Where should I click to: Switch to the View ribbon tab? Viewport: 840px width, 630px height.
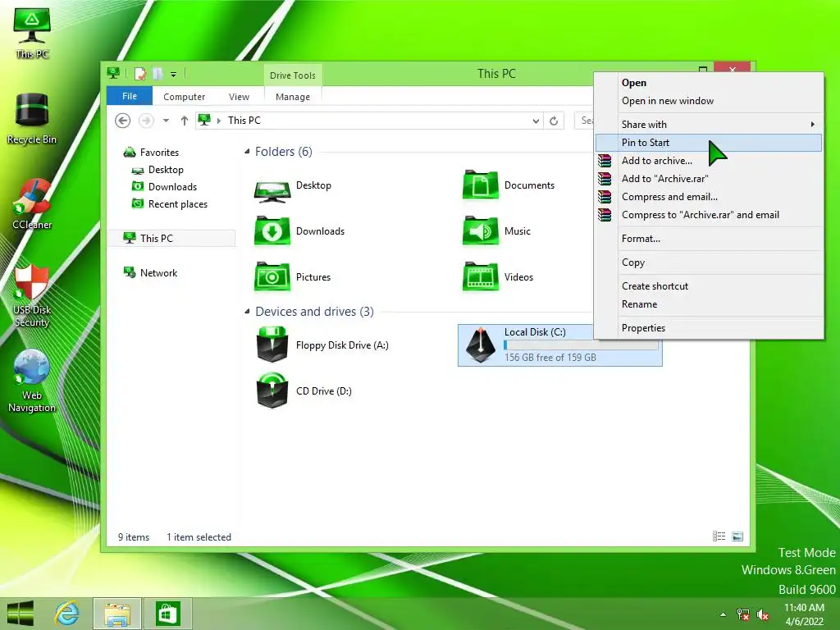click(x=239, y=97)
